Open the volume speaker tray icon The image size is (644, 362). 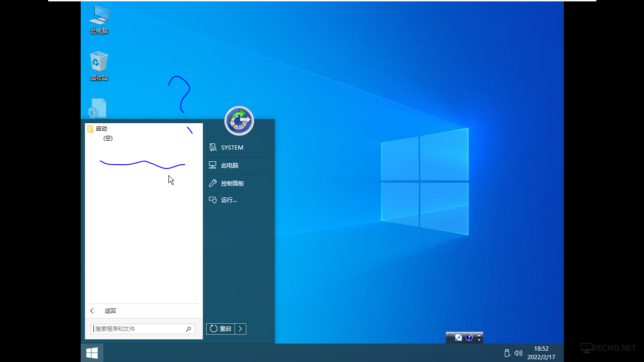point(519,353)
